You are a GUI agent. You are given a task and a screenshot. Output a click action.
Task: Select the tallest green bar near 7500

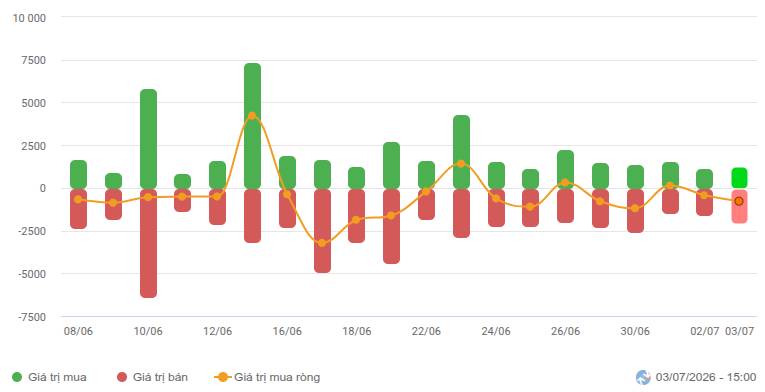252,126
